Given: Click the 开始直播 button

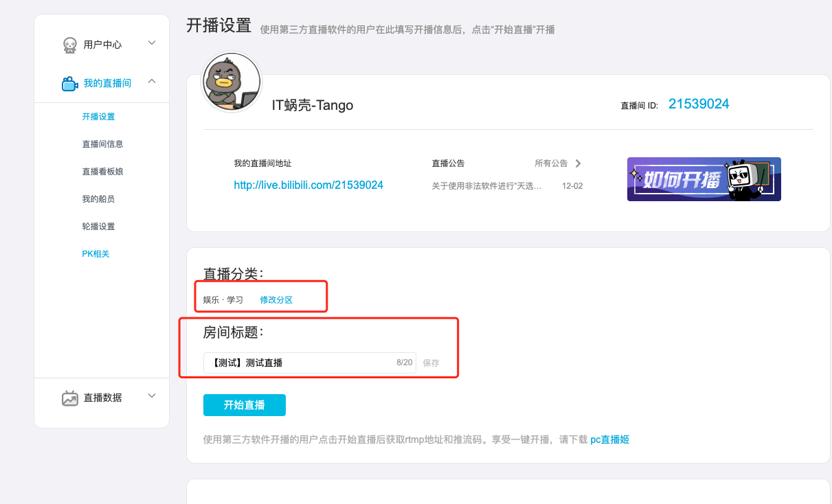Looking at the screenshot, I should [x=244, y=405].
